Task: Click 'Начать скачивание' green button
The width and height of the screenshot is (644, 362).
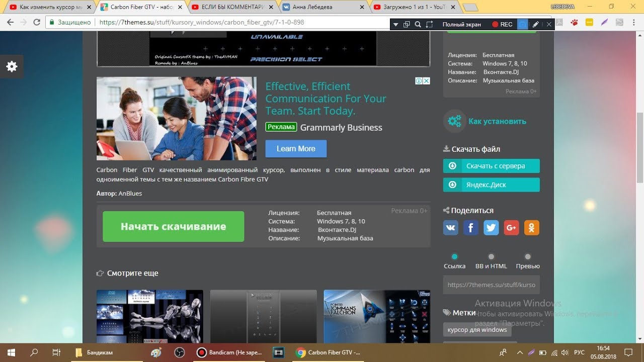Action: pyautogui.click(x=173, y=226)
